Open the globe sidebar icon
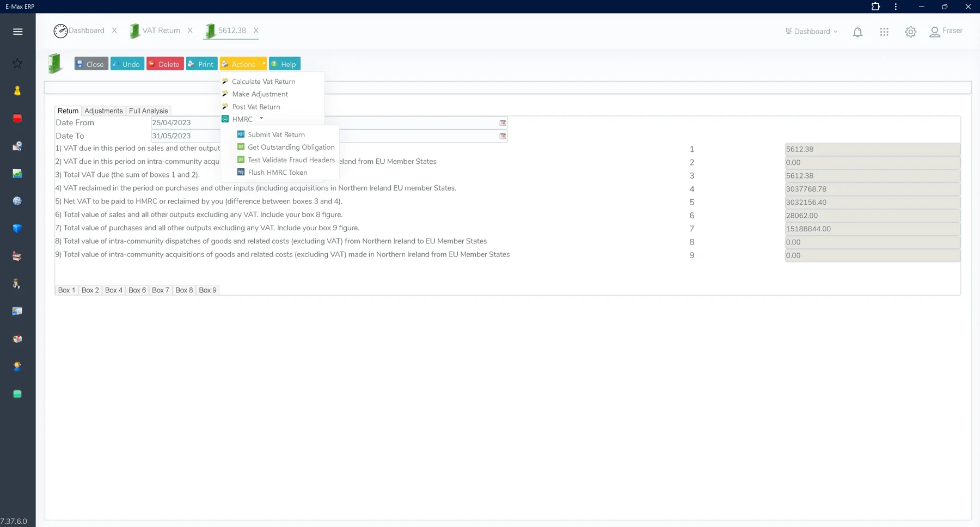 17,201
